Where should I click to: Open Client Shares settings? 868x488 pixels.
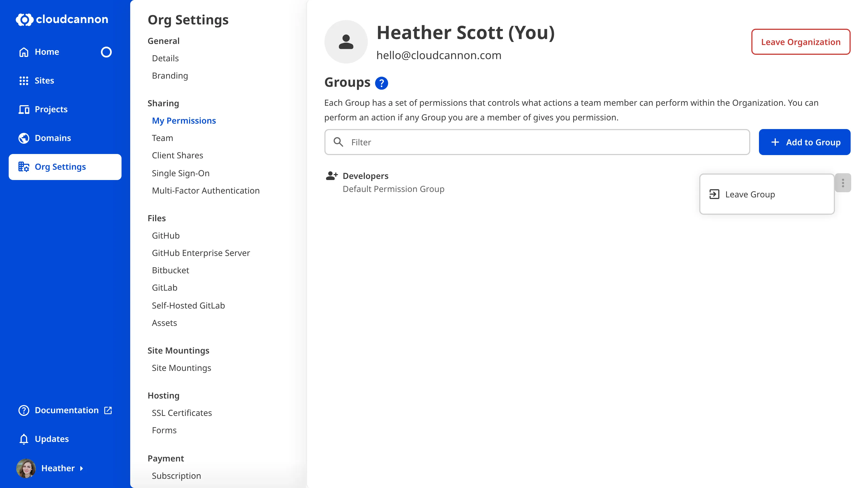tap(177, 156)
